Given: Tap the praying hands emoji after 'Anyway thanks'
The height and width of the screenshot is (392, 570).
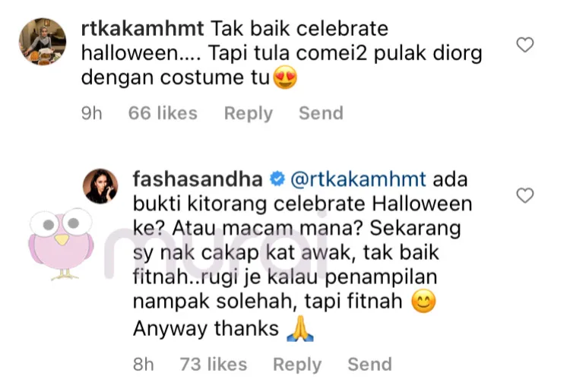Looking at the screenshot, I should point(300,328).
